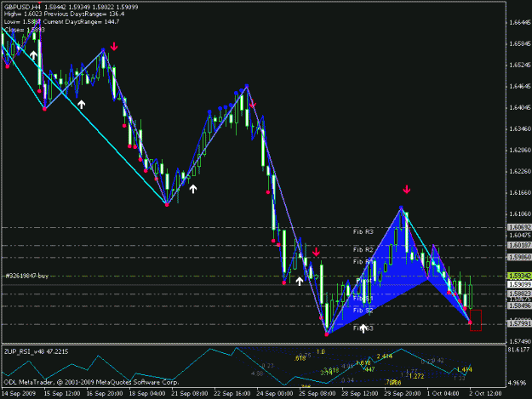
Task: Click the 1.59099 current price label
Action: click(x=519, y=284)
